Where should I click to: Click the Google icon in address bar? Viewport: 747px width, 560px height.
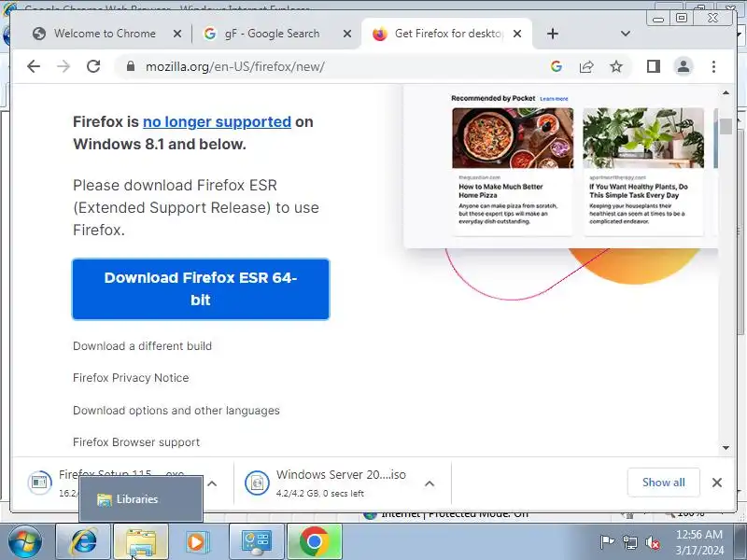point(556,66)
